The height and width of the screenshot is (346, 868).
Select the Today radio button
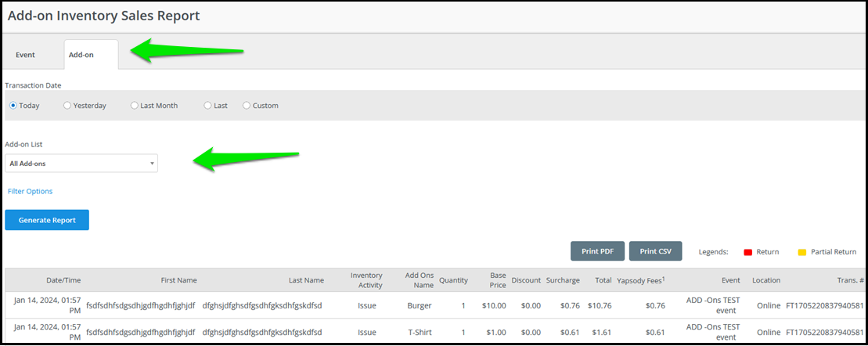pos(13,105)
